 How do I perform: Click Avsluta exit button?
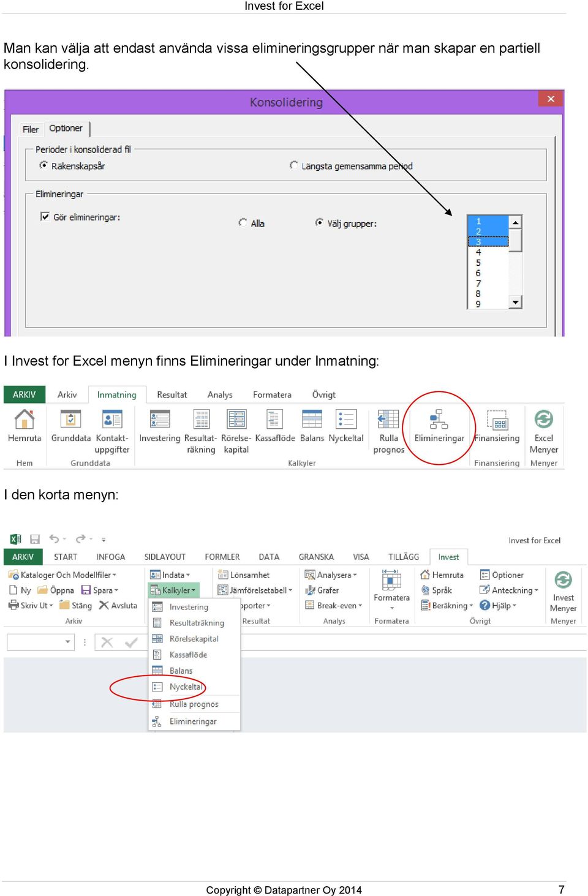tap(118, 606)
